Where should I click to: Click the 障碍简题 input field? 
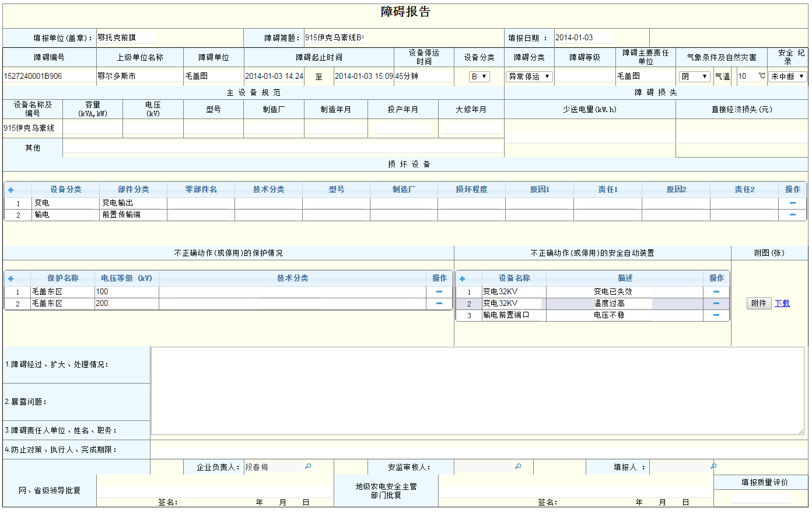334,38
